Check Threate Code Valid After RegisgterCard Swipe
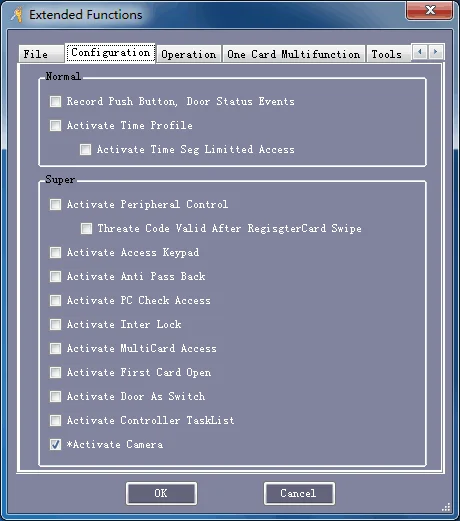 pos(86,229)
